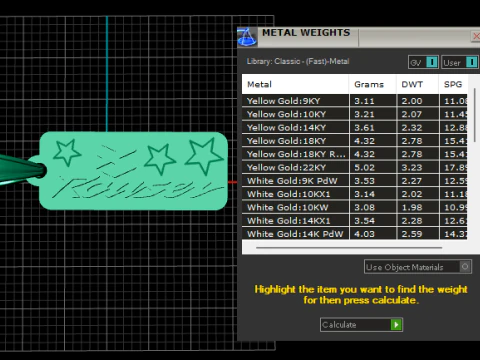Select the White Gold:9K PdW row

coord(355,181)
